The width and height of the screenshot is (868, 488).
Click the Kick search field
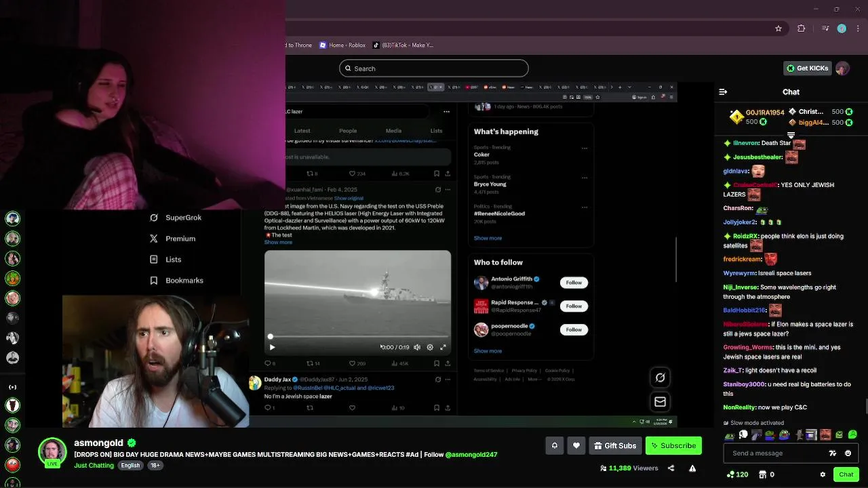coord(434,68)
